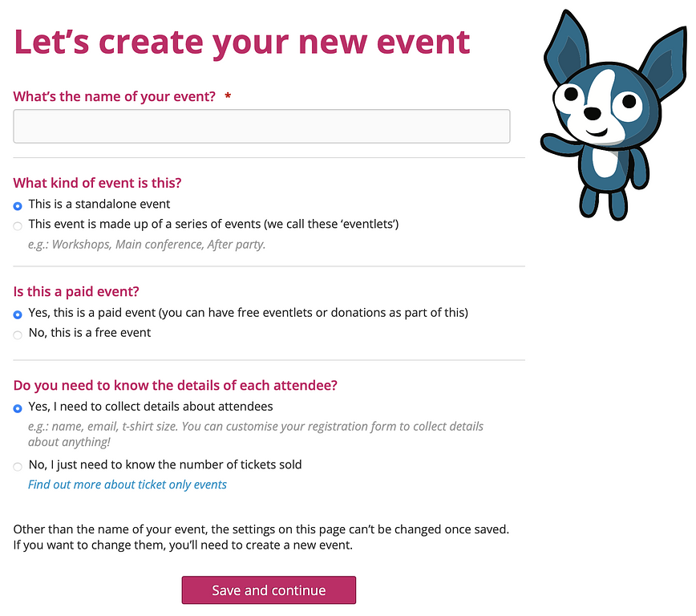This screenshot has width=696, height=616.
Task: Click the 'What's the name of your event?' label
Action: point(114,96)
